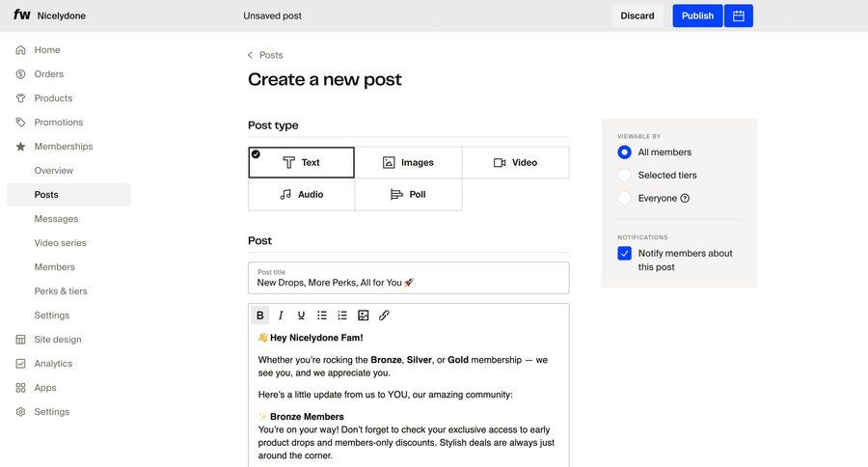This screenshot has width=868, height=467.
Task: Open Perks & tiers under Memberships
Action: click(x=61, y=291)
